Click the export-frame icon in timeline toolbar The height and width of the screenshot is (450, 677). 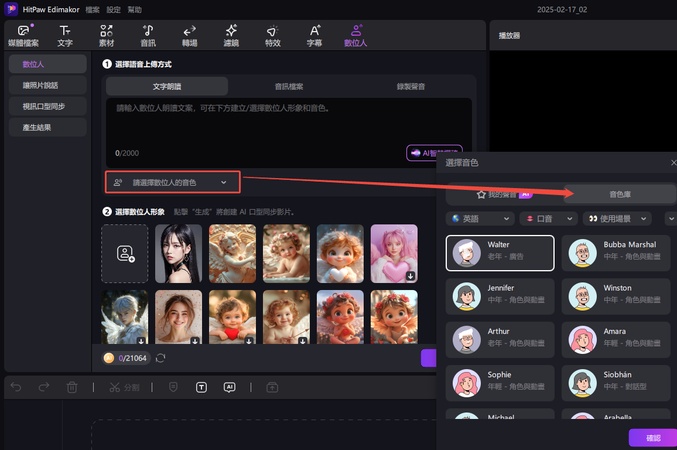pos(272,387)
